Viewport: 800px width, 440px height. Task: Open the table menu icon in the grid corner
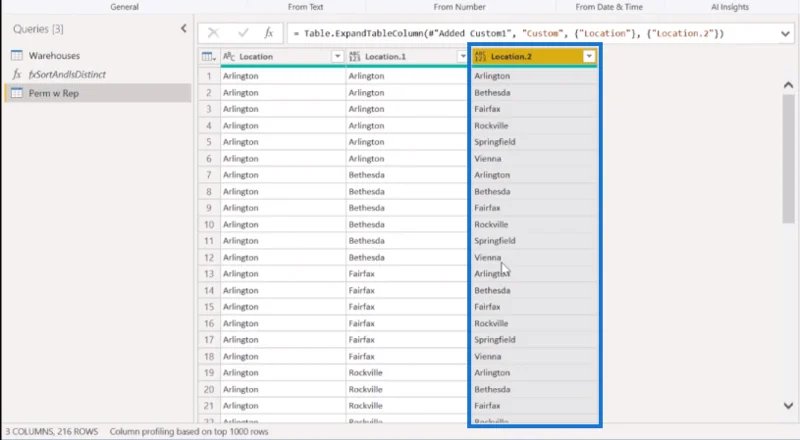coord(209,57)
